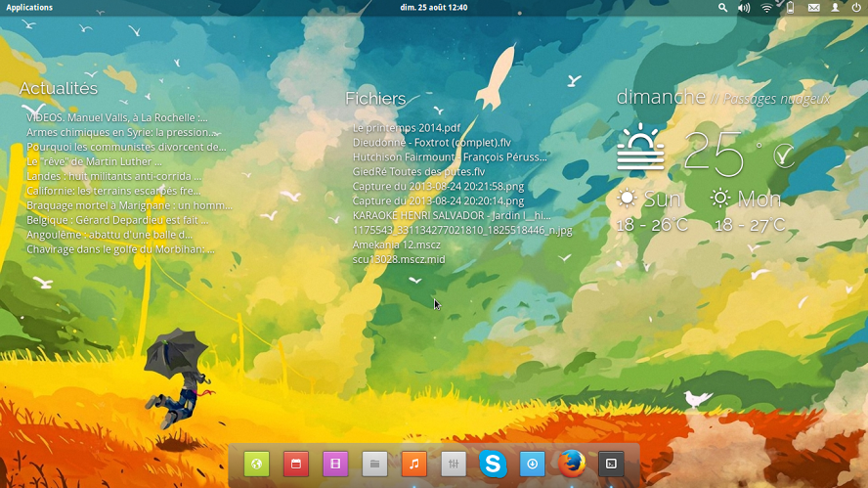Click the Sun forecast day label
Image resolution: width=868 pixels, height=488 pixels.
pos(662,199)
